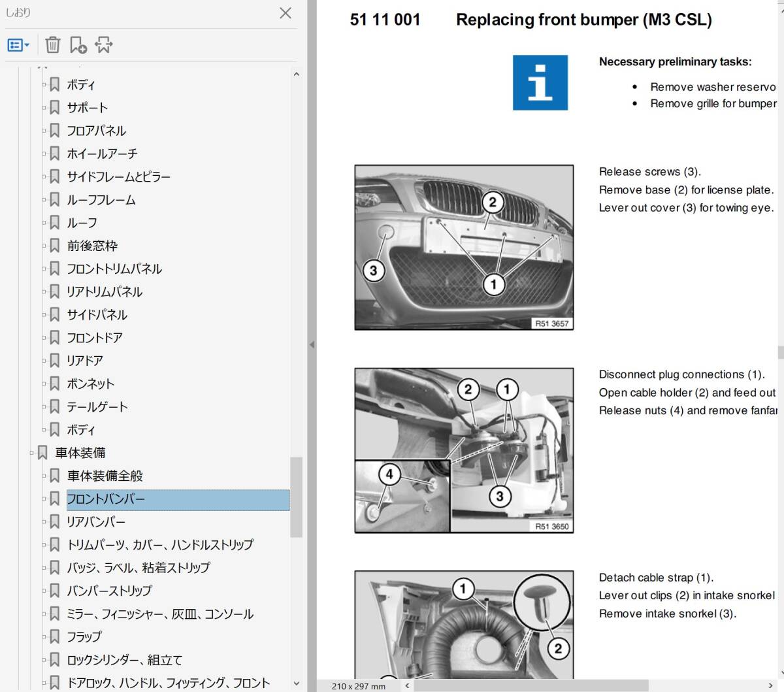The width and height of the screenshot is (784, 692).
Task: Close the しおり bookmarks panel
Action: pyautogui.click(x=286, y=13)
